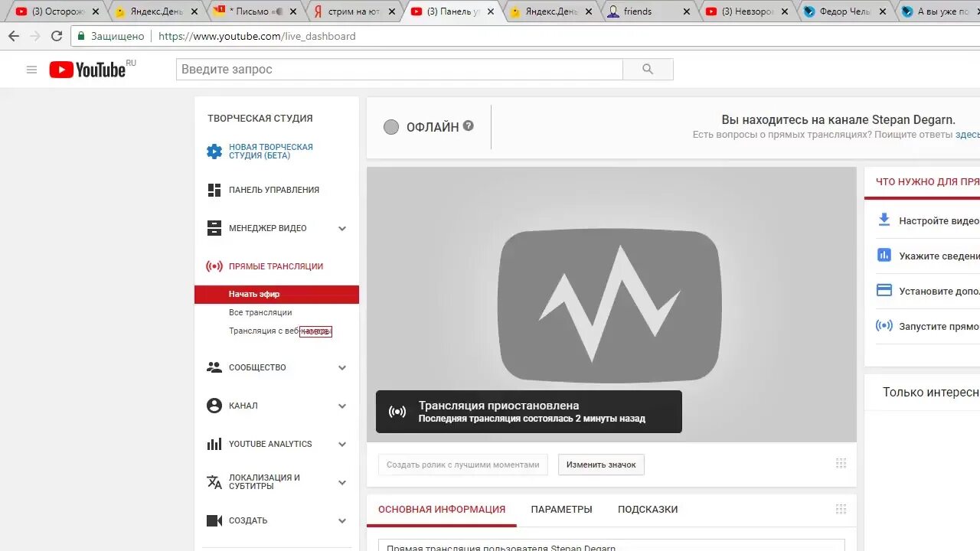Switch to the friends browser tab
The width and height of the screenshot is (980, 551).
tap(647, 11)
